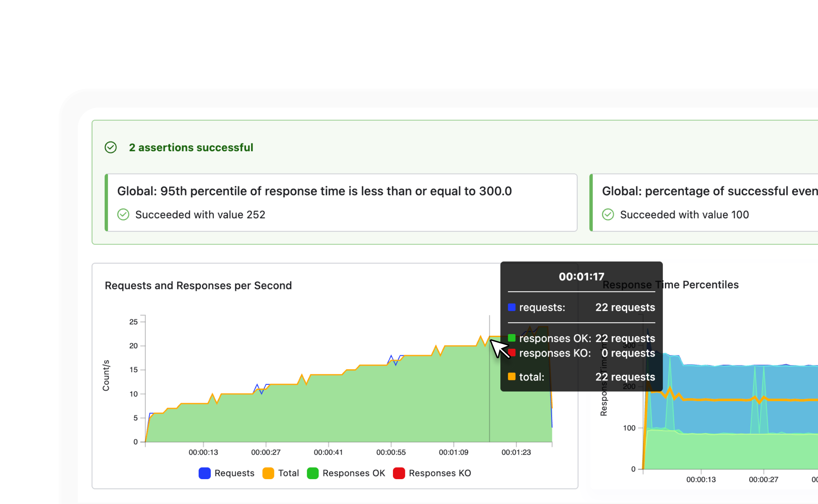Toggle the blue Requests legend swatch
The width and height of the screenshot is (818, 504).
(x=204, y=473)
